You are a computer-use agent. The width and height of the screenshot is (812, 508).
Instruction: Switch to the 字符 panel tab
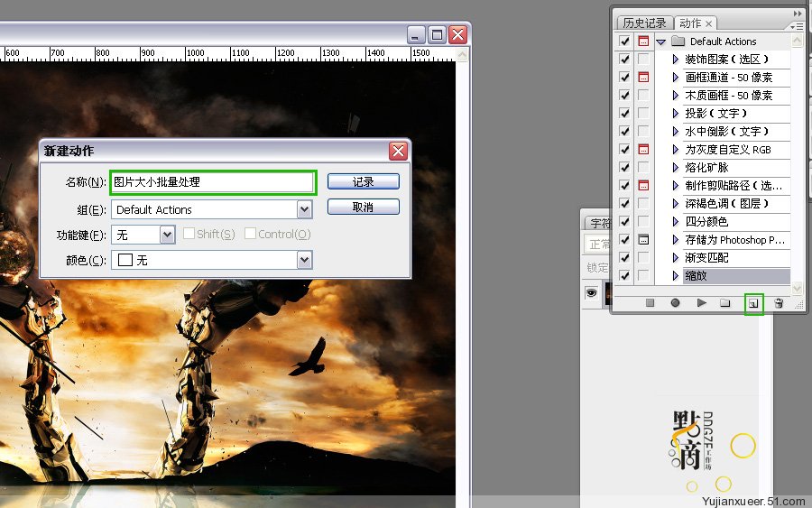tap(600, 223)
